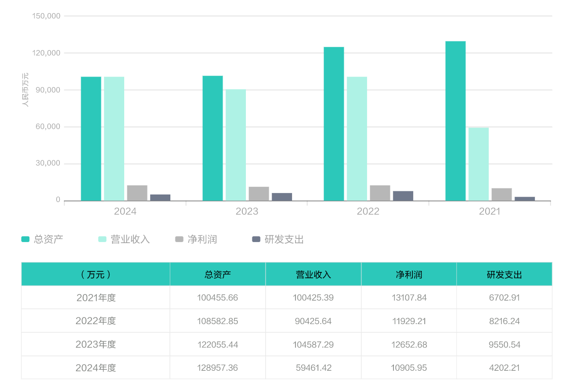Click the cell value 122055.44

coord(217,344)
